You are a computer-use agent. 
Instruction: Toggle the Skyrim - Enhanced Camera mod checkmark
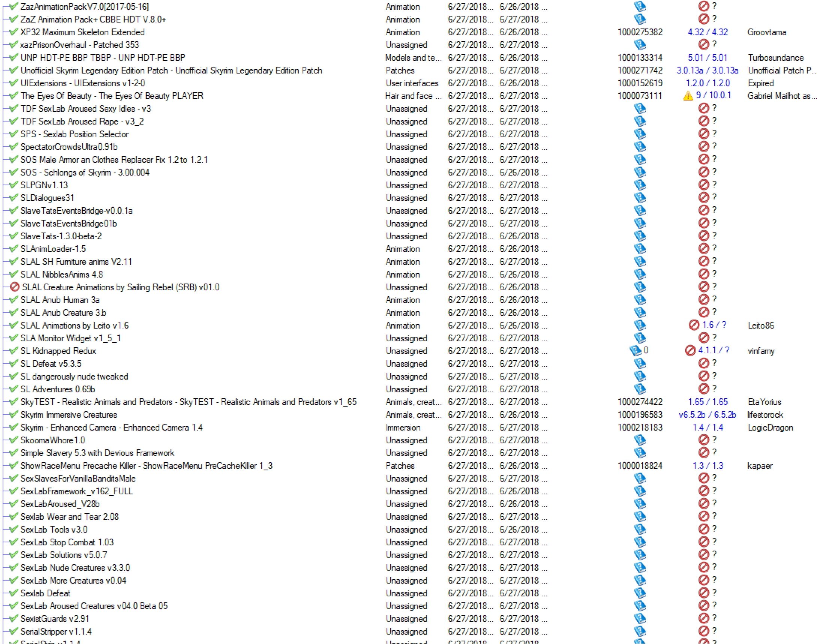(x=13, y=427)
